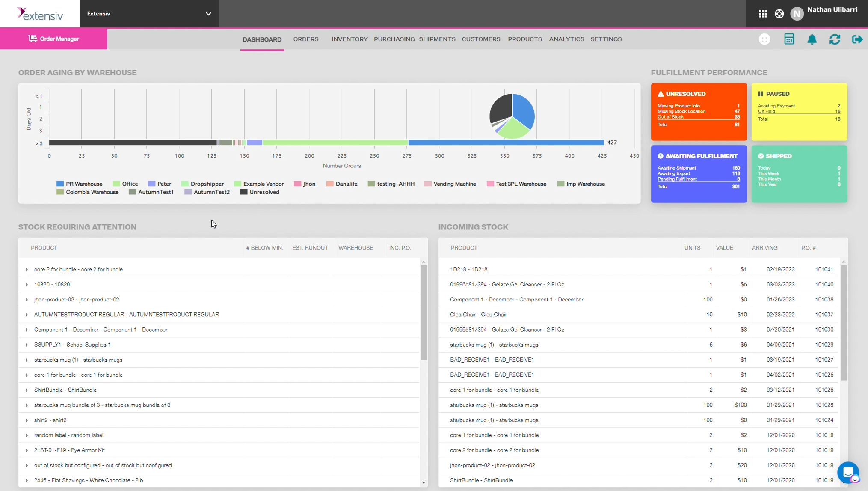Click the Shipped performance card
Image resolution: width=868 pixels, height=491 pixels.
pyautogui.click(x=799, y=174)
